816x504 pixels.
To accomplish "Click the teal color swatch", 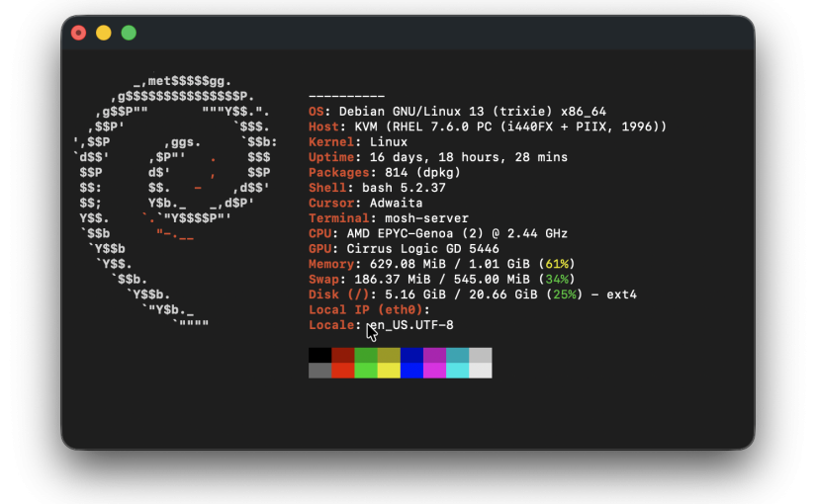I will 457,355.
